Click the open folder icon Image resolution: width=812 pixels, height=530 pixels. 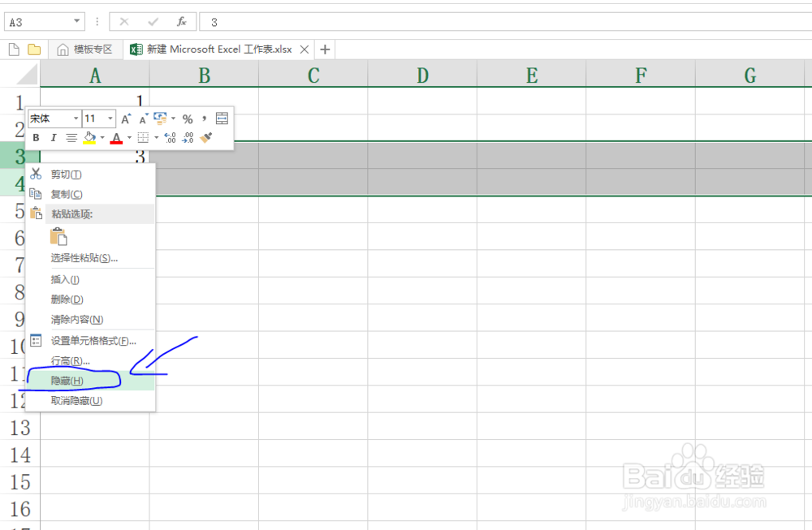[x=34, y=50]
